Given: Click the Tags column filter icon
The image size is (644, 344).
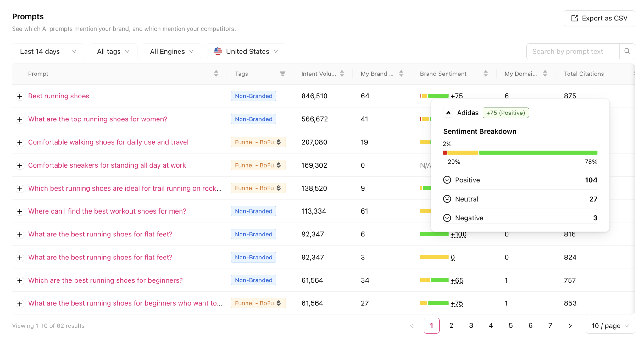Looking at the screenshot, I should [283, 74].
